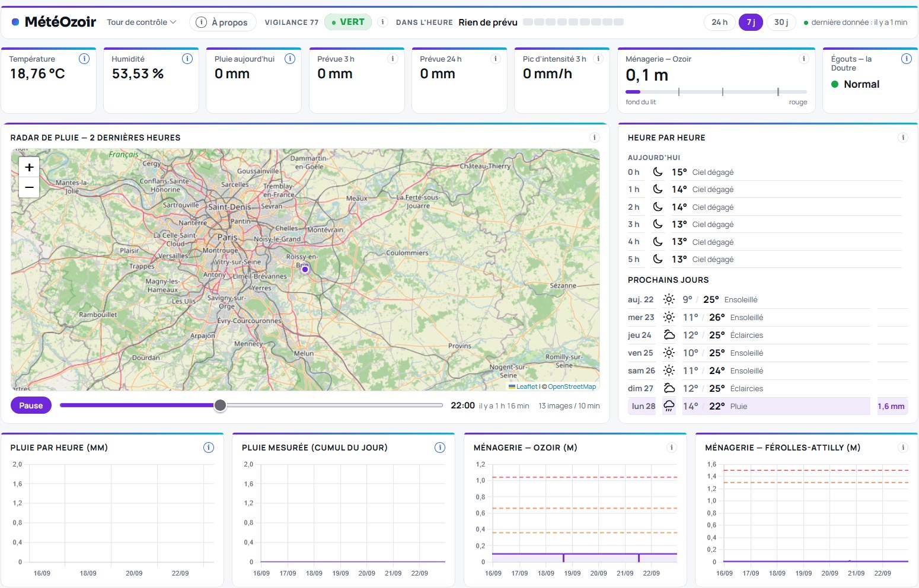
Task: Click the info icon next to VERT vigilance
Action: tap(383, 22)
